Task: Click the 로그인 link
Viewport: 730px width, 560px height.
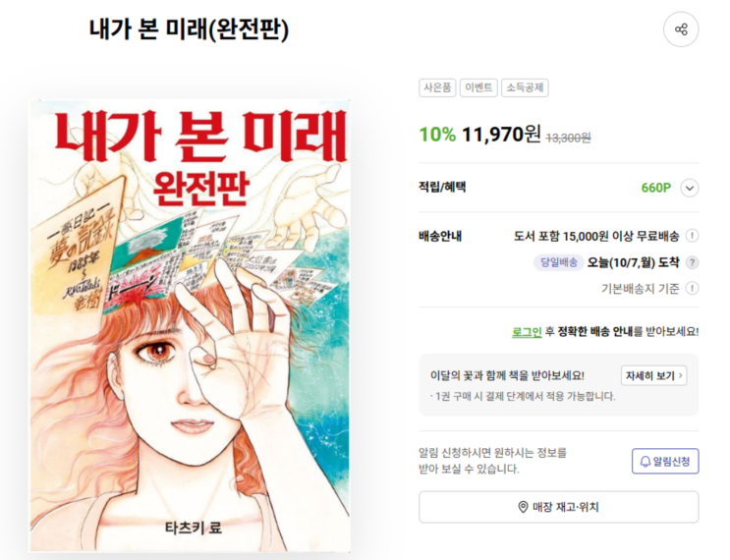Action: 527,332
